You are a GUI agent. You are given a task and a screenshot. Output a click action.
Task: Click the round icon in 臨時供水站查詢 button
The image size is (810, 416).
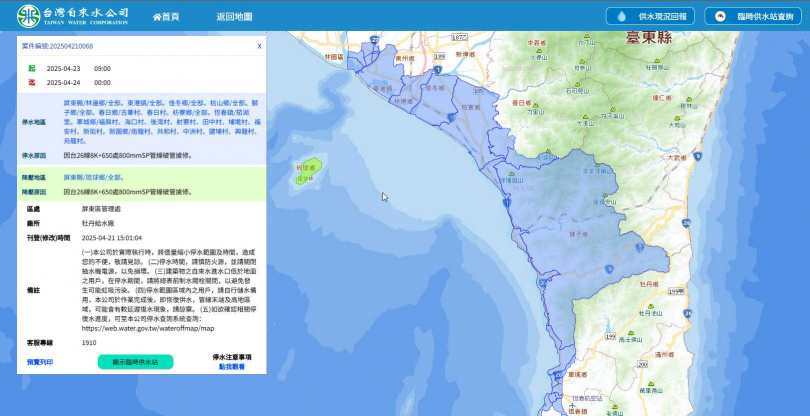coord(720,17)
